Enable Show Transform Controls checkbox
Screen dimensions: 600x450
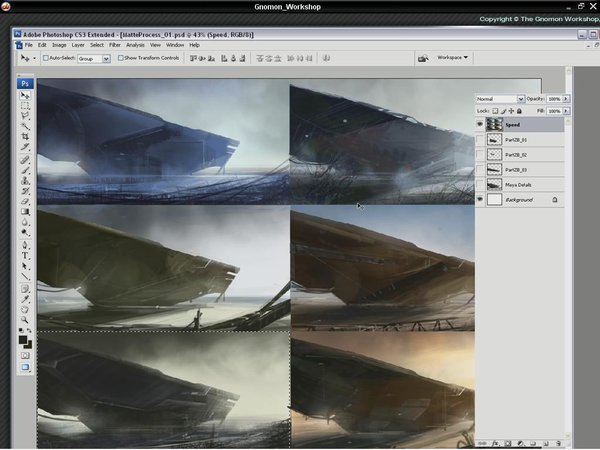121,58
